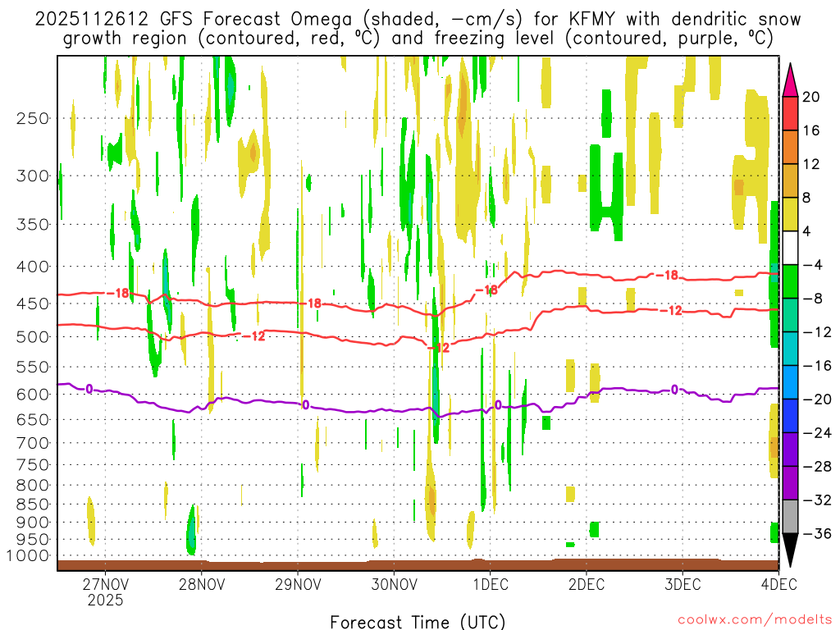The height and width of the screenshot is (630, 840).
Task: Select the yellow 4-to-8 color bar segment
Action: coord(790,214)
